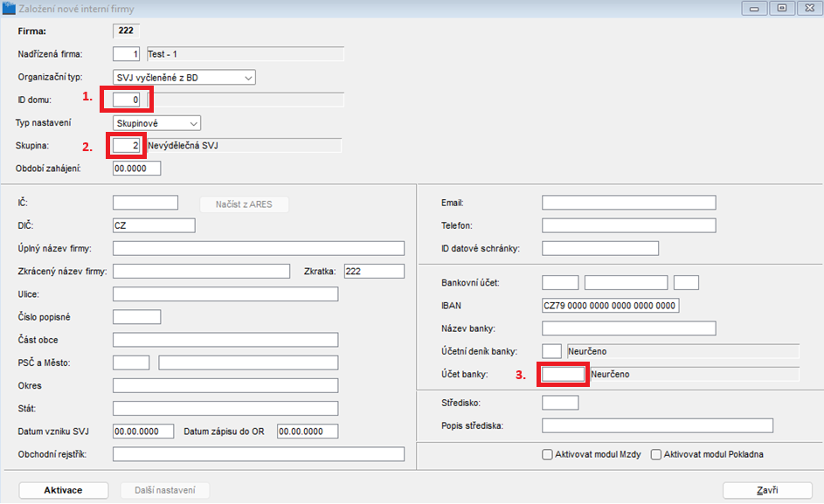The image size is (824, 504).
Task: Click the Zavři button
Action: coord(767,490)
